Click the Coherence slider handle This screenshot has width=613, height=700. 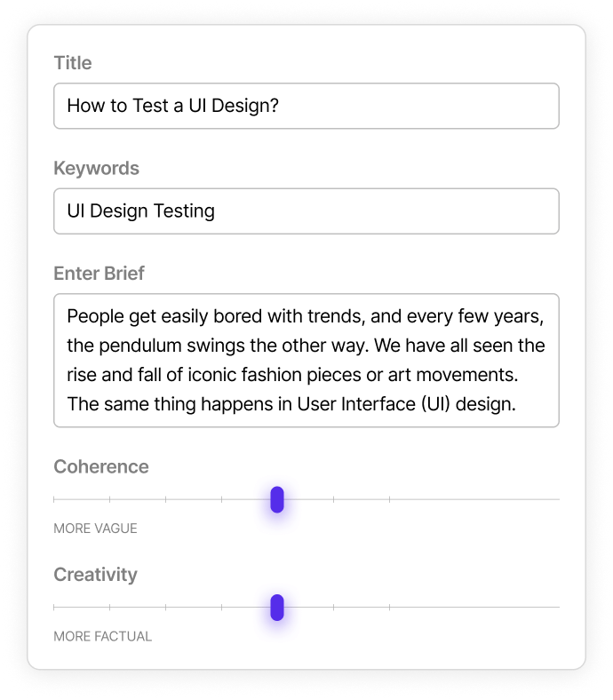pyautogui.click(x=277, y=500)
